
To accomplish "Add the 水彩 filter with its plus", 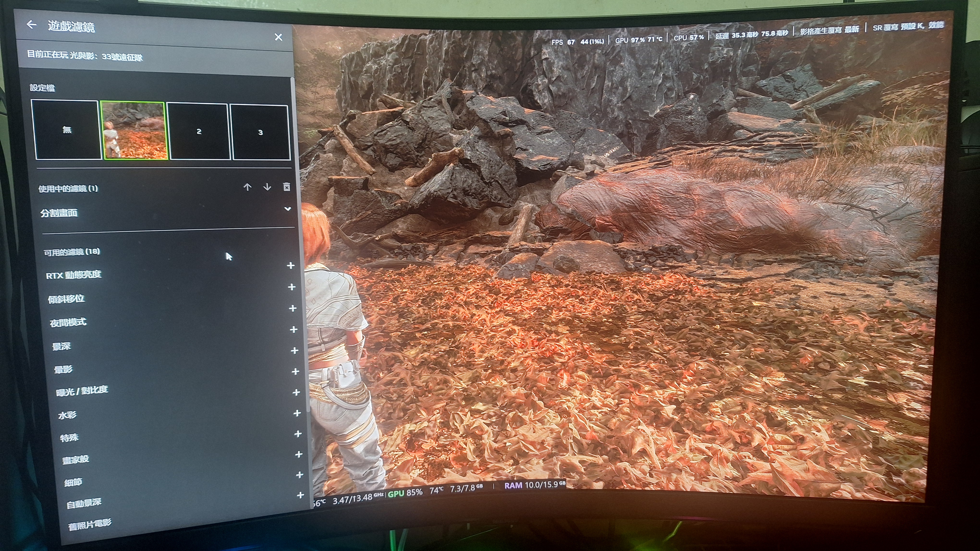I will tap(296, 392).
